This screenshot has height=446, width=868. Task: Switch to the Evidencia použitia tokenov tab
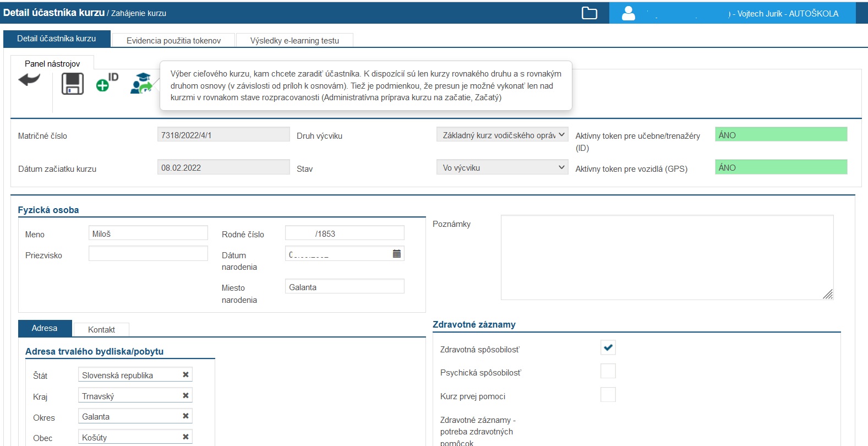(173, 41)
